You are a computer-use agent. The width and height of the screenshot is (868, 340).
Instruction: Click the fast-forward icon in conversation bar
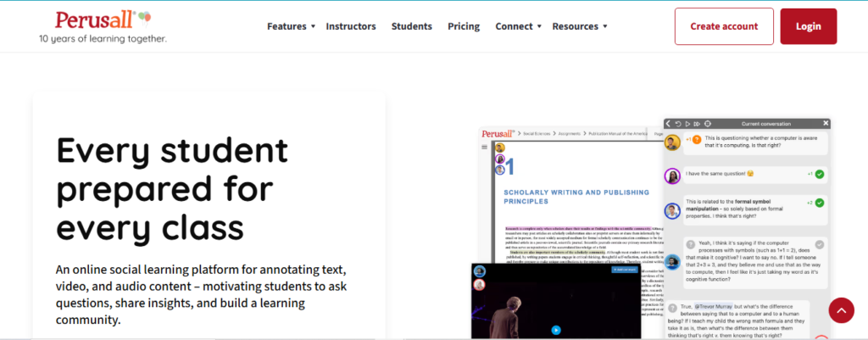coord(697,124)
